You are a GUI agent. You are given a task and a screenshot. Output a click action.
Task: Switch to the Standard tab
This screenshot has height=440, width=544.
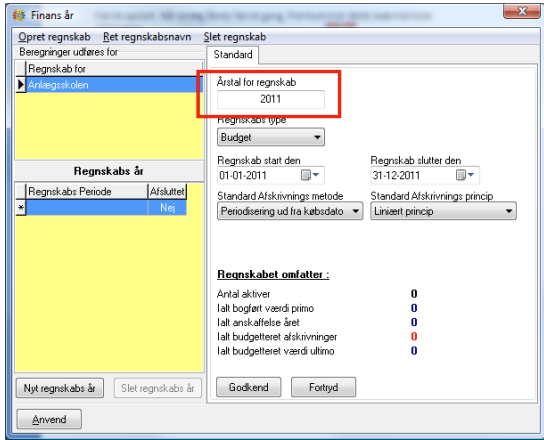[233, 55]
